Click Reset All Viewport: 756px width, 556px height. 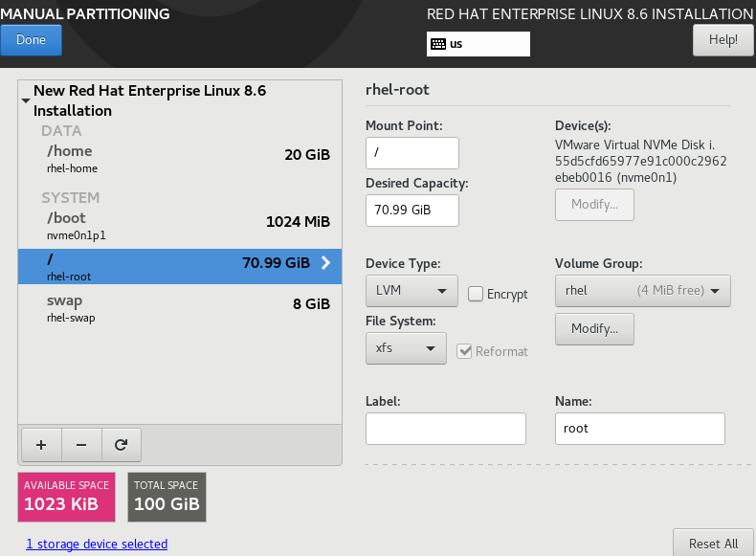click(713, 544)
